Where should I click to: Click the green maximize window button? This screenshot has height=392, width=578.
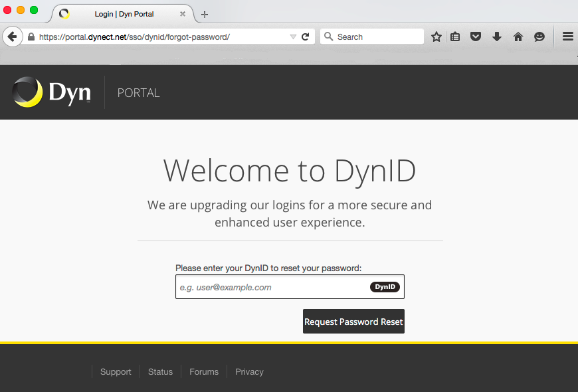click(34, 10)
